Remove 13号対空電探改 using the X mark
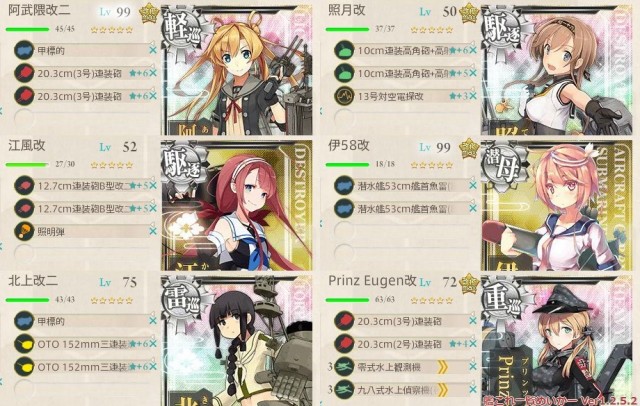This screenshot has height=406, width=640. point(473,96)
